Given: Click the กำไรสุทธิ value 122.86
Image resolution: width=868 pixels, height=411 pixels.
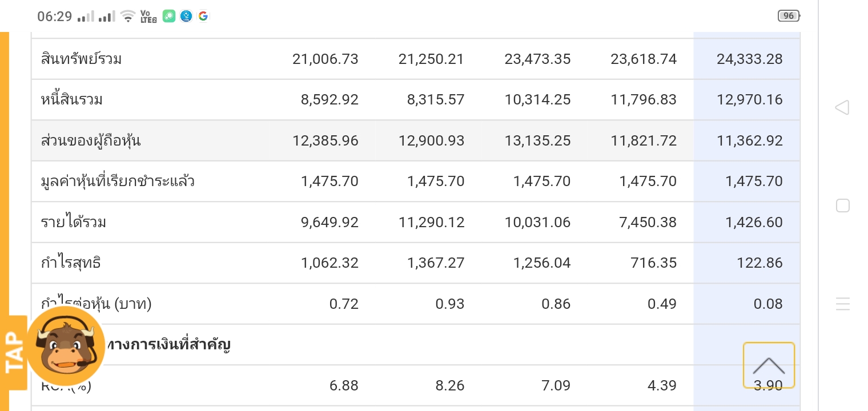Looking at the screenshot, I should pos(760,263).
